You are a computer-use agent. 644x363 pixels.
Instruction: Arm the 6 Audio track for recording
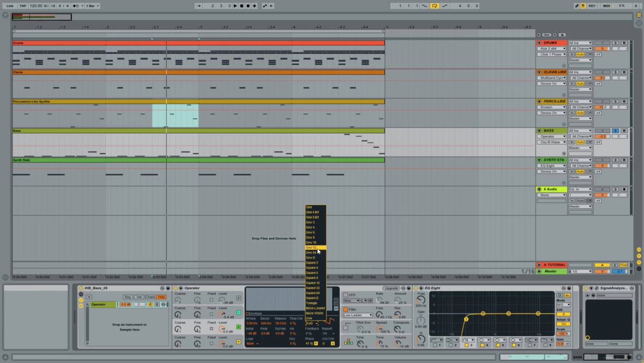click(x=623, y=189)
